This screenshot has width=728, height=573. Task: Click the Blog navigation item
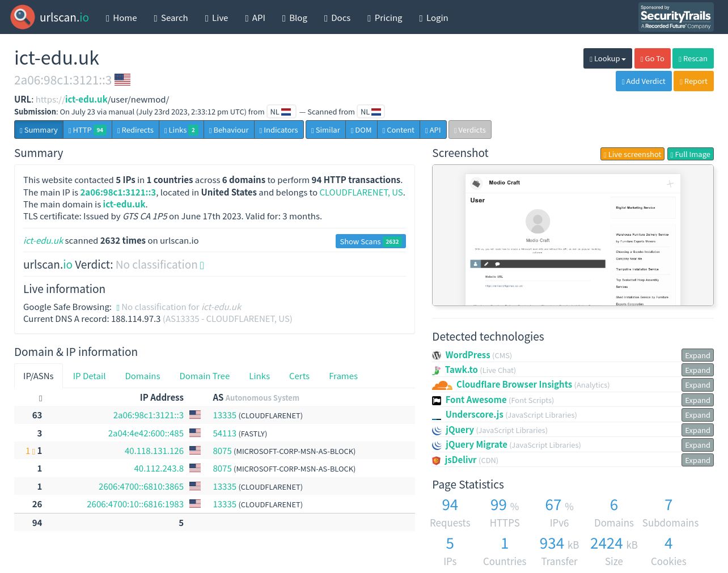pyautogui.click(x=295, y=18)
